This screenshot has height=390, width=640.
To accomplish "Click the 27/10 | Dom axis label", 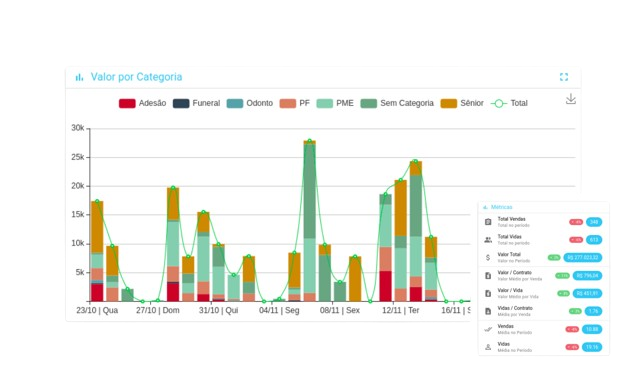I will [158, 310].
